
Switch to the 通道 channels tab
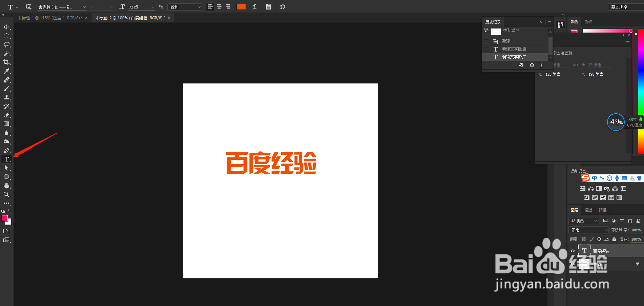tap(588, 210)
